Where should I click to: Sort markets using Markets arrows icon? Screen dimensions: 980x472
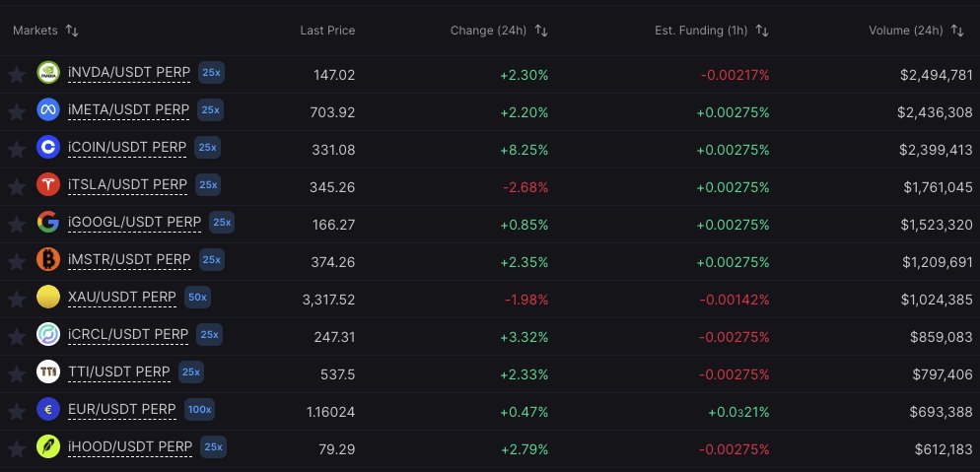(x=72, y=31)
